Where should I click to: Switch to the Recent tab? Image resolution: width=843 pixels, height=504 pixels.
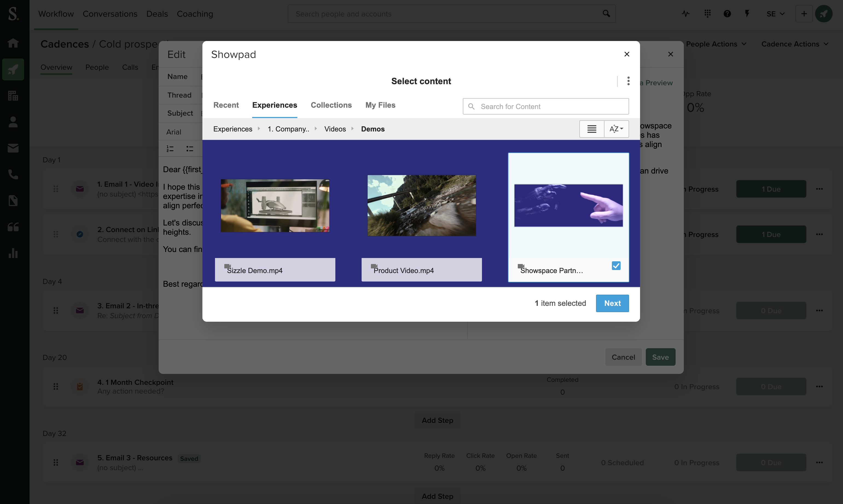pos(226,105)
